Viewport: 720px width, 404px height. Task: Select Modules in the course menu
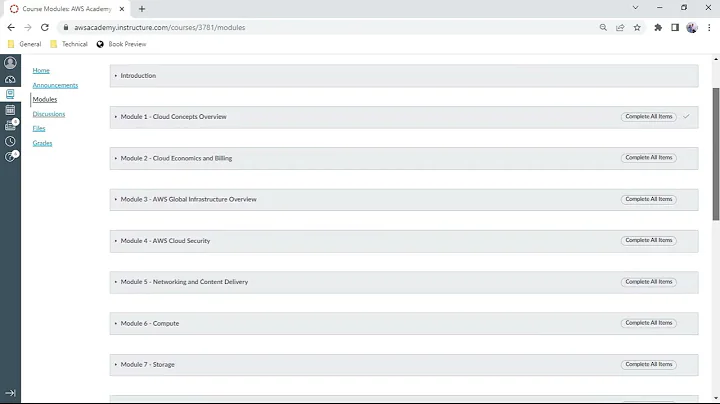coord(45,99)
